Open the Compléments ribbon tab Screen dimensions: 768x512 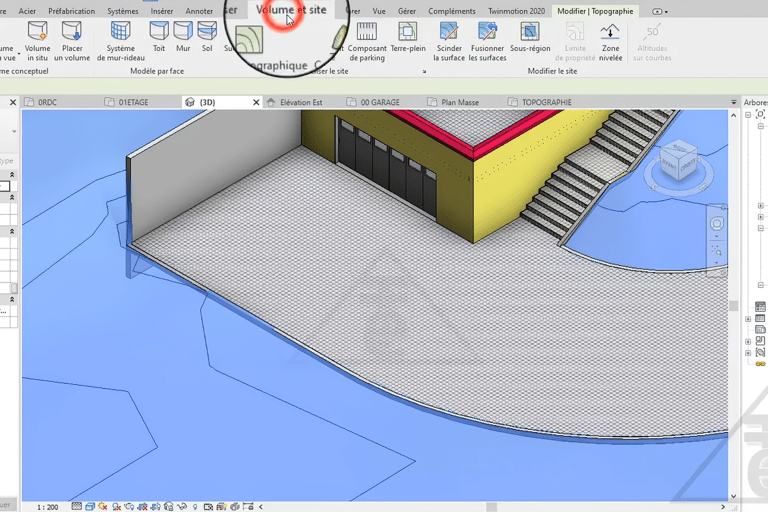[x=452, y=11]
